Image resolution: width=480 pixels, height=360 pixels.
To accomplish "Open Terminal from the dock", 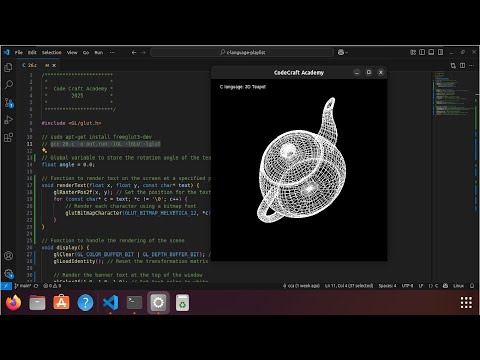I will pos(134,303).
